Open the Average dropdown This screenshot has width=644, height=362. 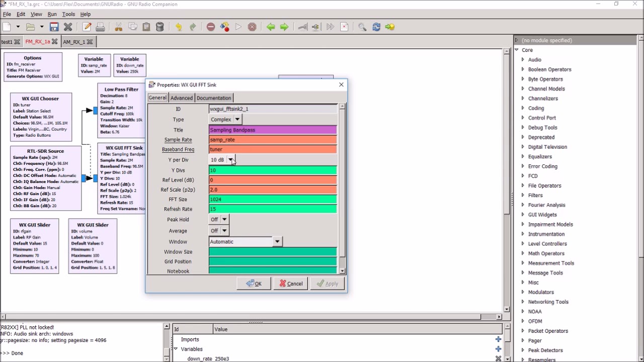(219, 231)
